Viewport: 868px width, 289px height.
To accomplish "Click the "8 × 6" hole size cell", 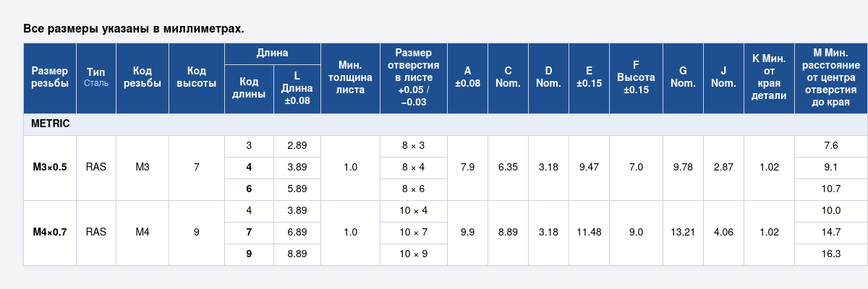I will point(414,189).
